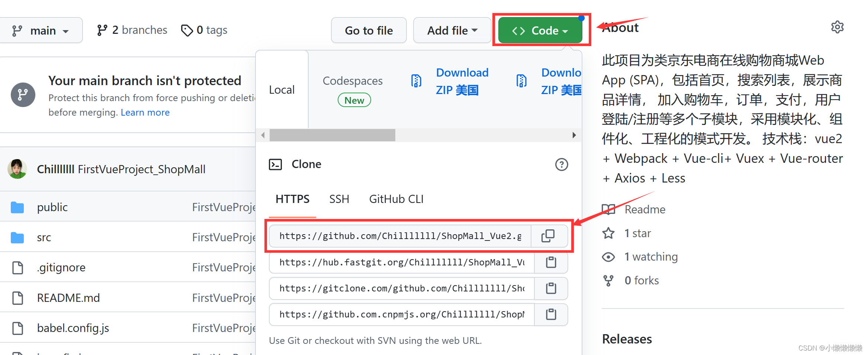The height and width of the screenshot is (355, 868).
Task: Copy the gitclone.com URL
Action: 551,288
